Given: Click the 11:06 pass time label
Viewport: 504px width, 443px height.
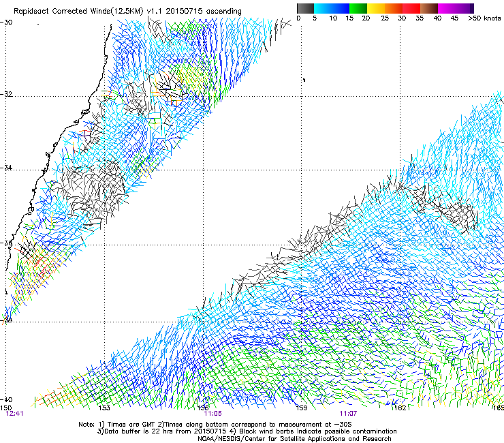Looking at the screenshot, I should [x=212, y=414].
